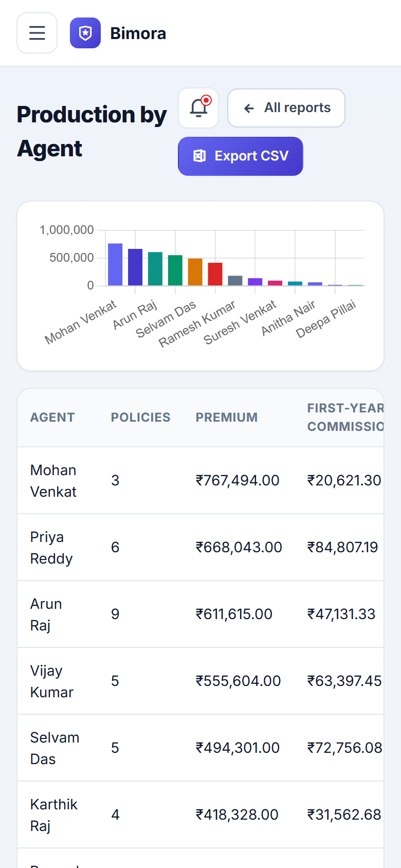The image size is (401, 868).
Task: Click commission value ₹63,397.45
Action: pos(344,681)
